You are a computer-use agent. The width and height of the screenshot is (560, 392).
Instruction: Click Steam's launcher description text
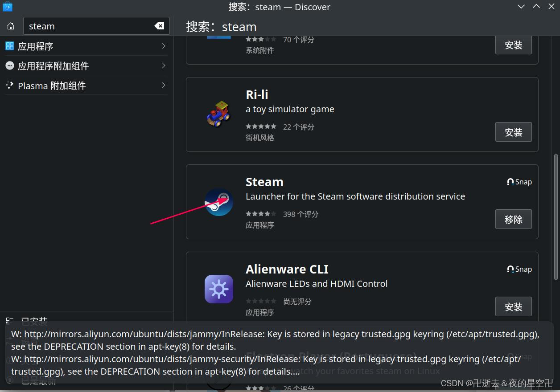pos(355,196)
